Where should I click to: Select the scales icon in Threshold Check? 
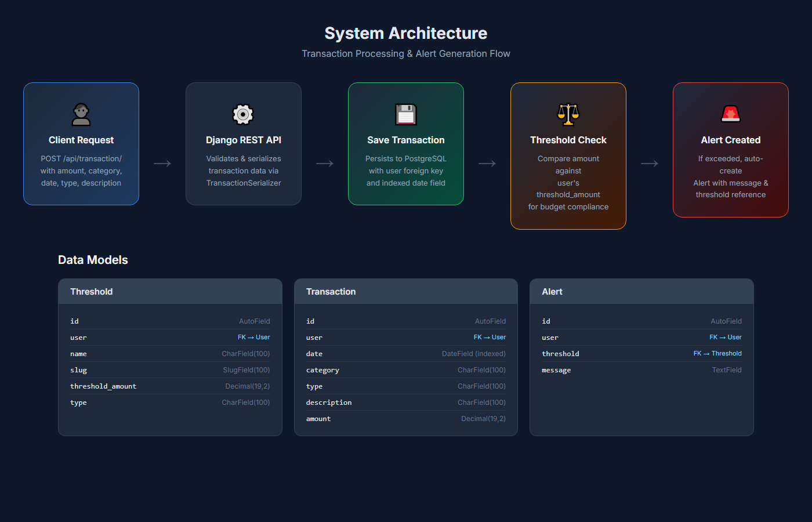click(568, 114)
